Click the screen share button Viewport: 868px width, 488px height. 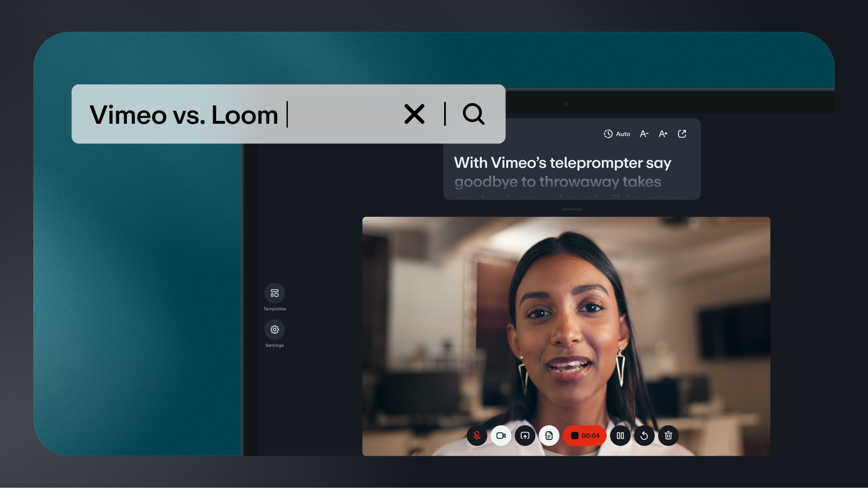pos(525,435)
